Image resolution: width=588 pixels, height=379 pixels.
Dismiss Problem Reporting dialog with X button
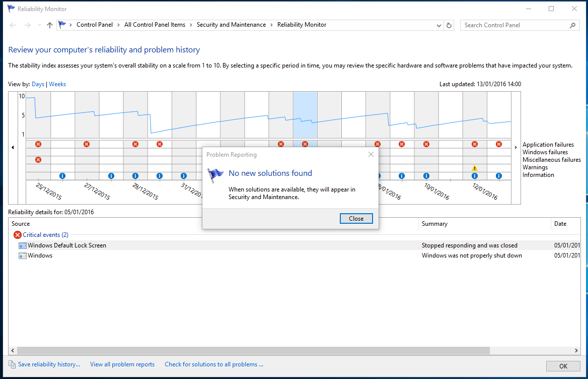pyautogui.click(x=371, y=154)
